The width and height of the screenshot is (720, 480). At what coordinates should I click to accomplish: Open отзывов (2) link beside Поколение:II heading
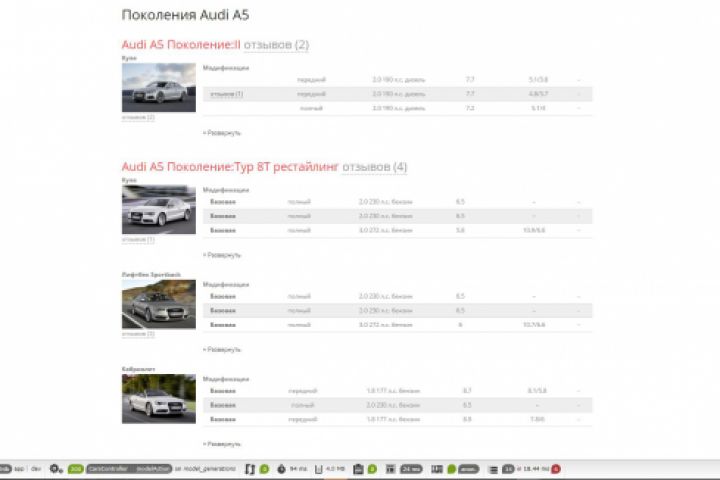[276, 45]
